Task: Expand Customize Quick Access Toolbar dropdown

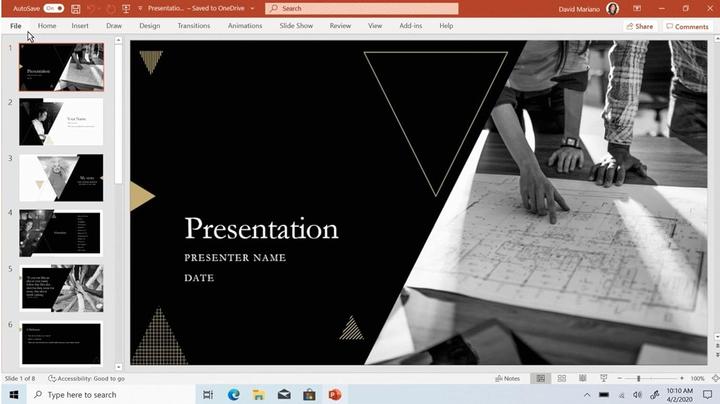Action: click(x=138, y=8)
